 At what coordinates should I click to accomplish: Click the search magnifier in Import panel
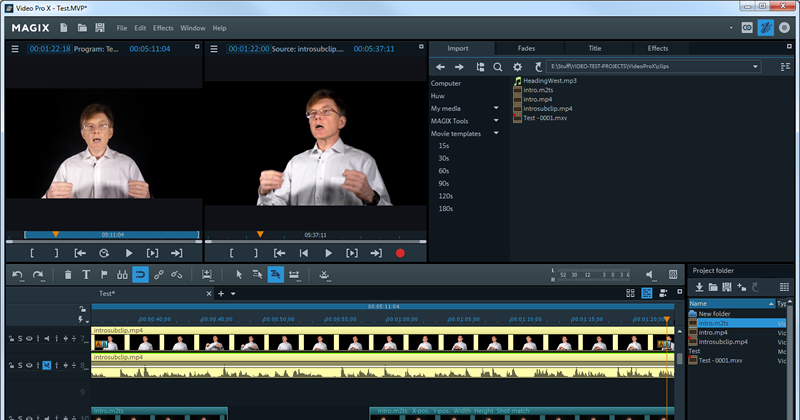(498, 67)
